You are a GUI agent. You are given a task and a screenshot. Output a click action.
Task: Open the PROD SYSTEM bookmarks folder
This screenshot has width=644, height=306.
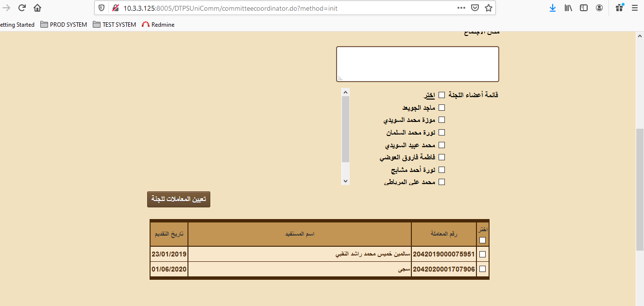click(64, 24)
